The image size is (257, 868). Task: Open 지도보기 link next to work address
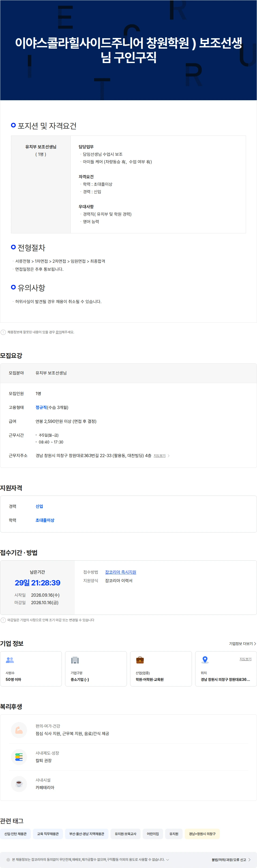coord(160,456)
